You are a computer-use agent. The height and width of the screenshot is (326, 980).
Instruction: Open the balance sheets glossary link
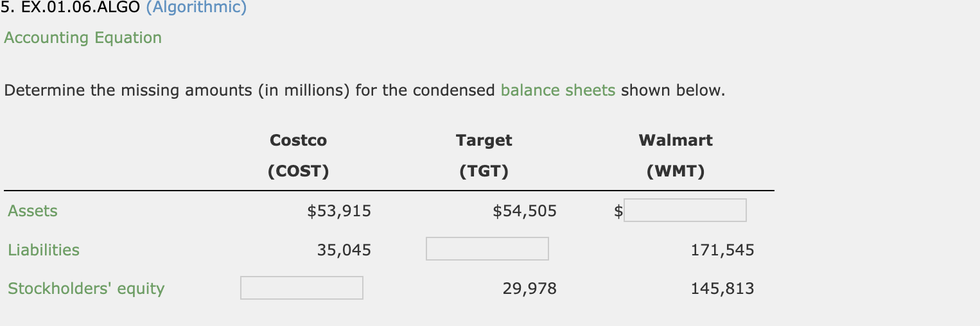pos(557,90)
